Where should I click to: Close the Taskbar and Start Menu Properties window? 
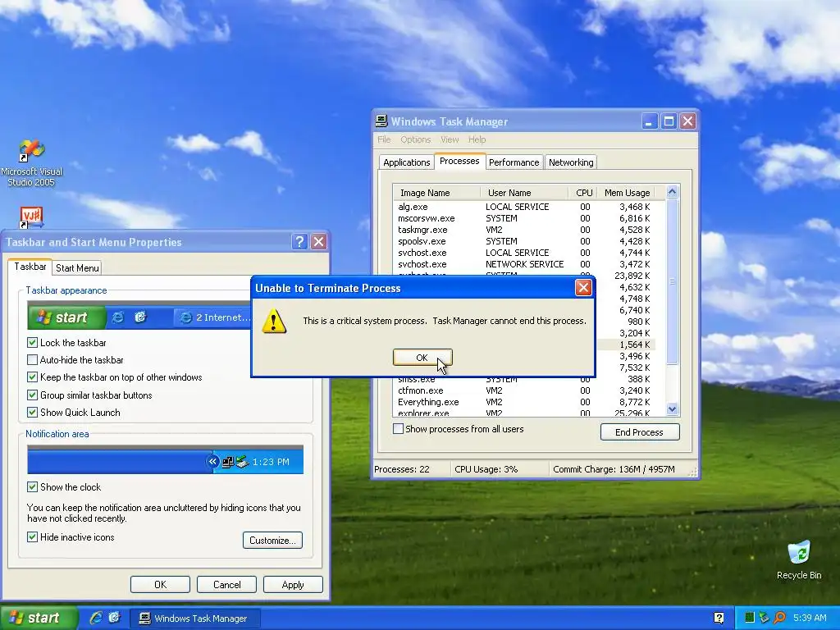(319, 242)
